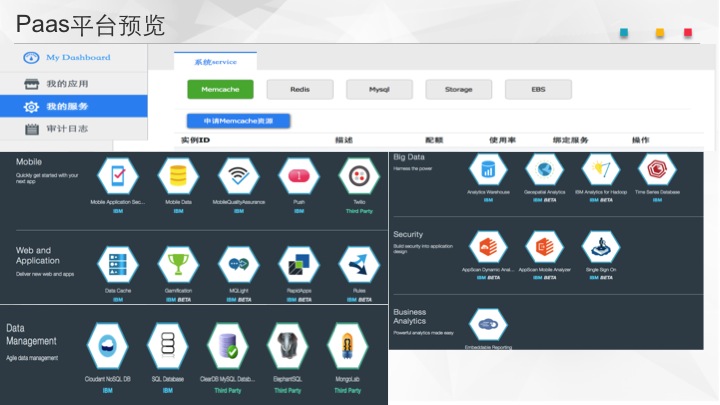Click the 描述 column header

pyautogui.click(x=344, y=140)
